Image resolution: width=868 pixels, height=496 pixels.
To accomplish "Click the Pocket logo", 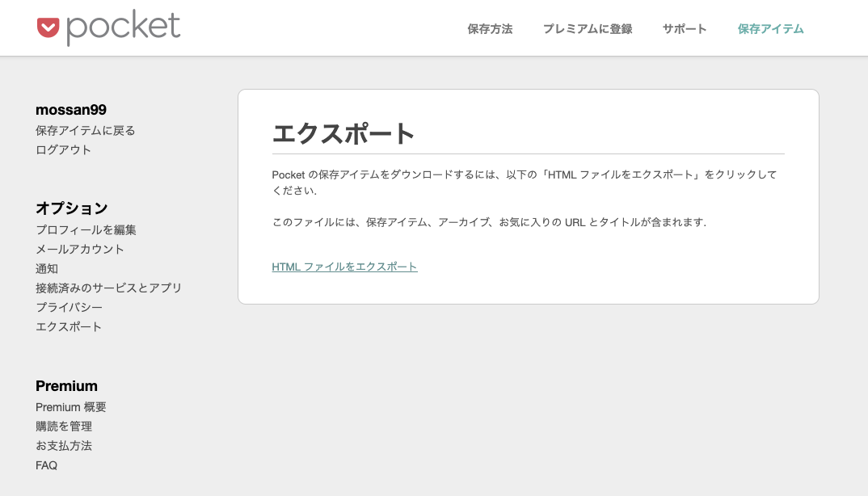I will click(108, 27).
